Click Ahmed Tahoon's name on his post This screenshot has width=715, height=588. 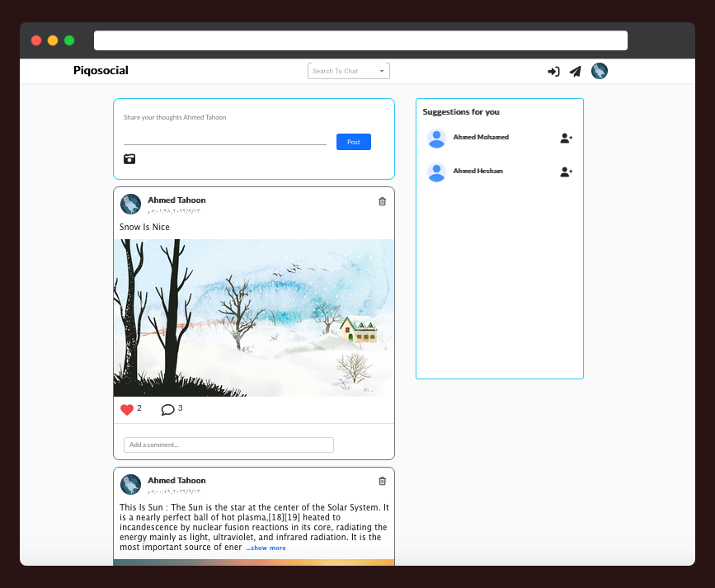pos(176,200)
